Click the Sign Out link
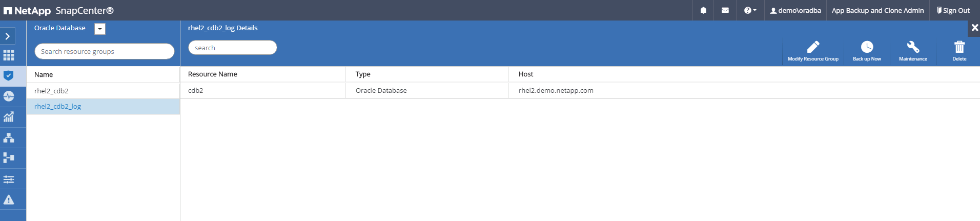This screenshot has height=221, width=980. (x=953, y=10)
